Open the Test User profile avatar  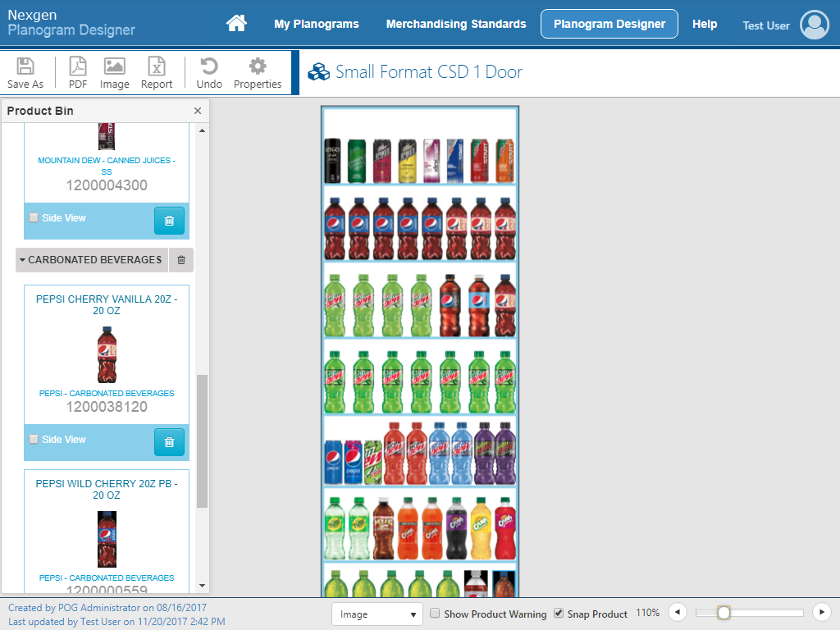[x=815, y=25]
